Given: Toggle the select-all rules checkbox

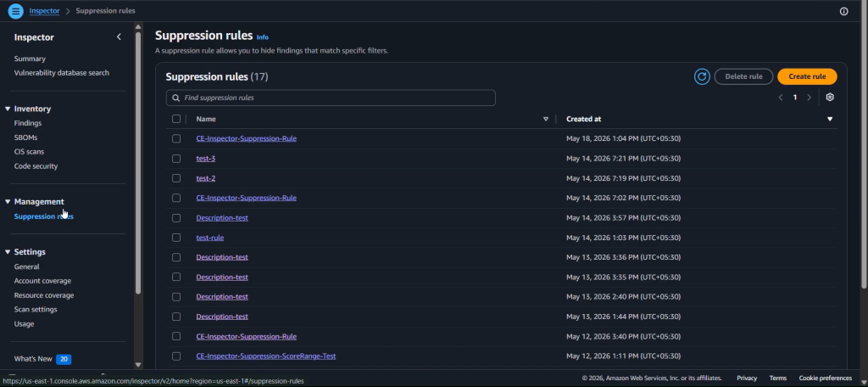Looking at the screenshot, I should point(176,119).
